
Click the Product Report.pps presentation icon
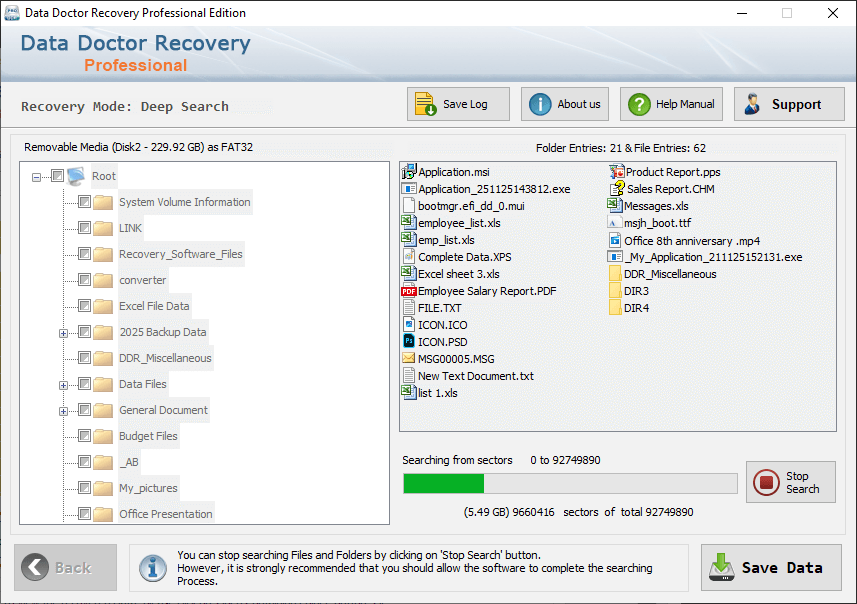tap(617, 172)
